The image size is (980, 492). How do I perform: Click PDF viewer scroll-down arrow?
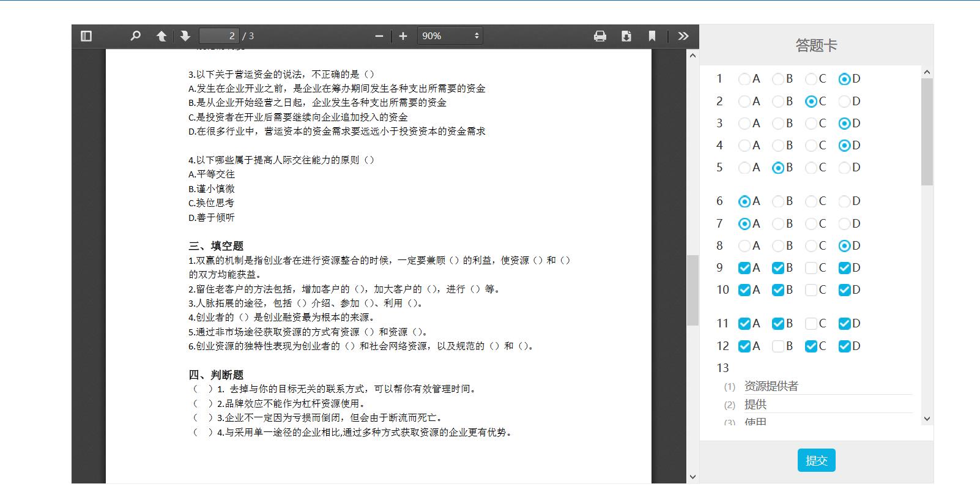692,477
